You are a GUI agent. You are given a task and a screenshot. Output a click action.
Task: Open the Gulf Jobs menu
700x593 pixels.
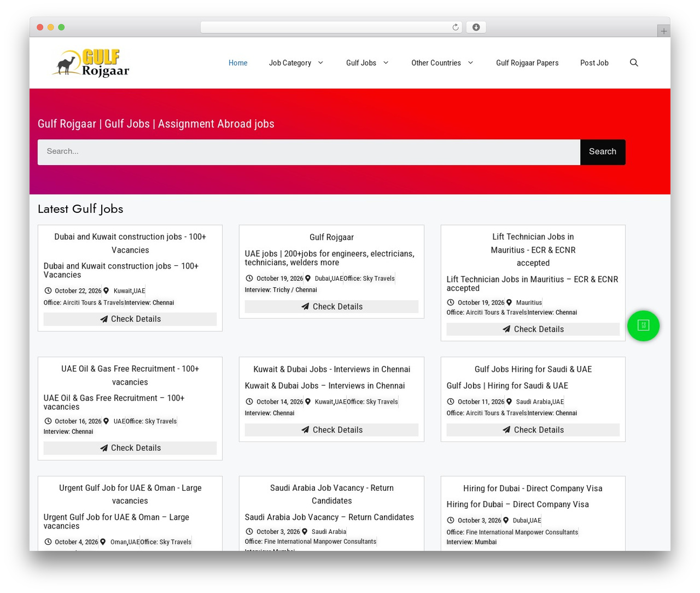pyautogui.click(x=361, y=63)
